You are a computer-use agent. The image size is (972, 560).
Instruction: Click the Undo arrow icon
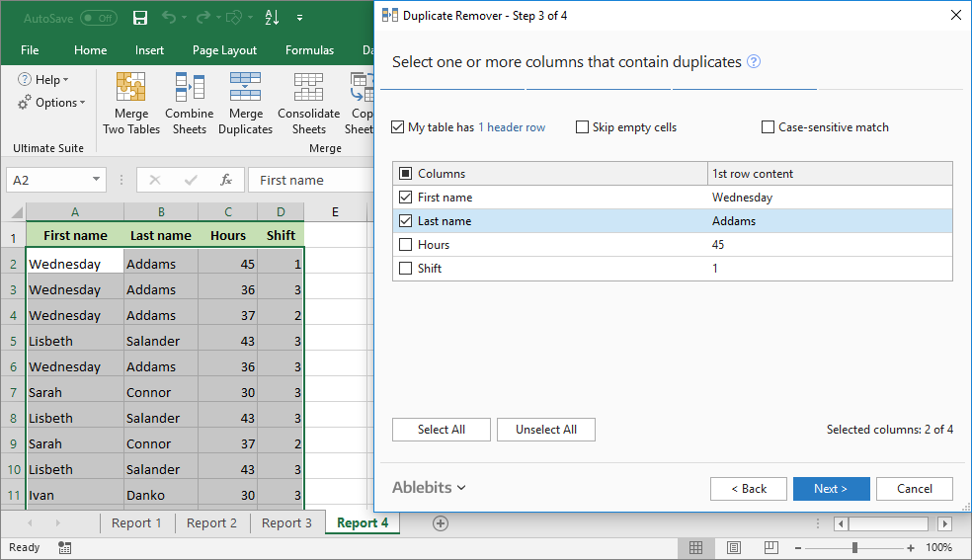point(169,18)
